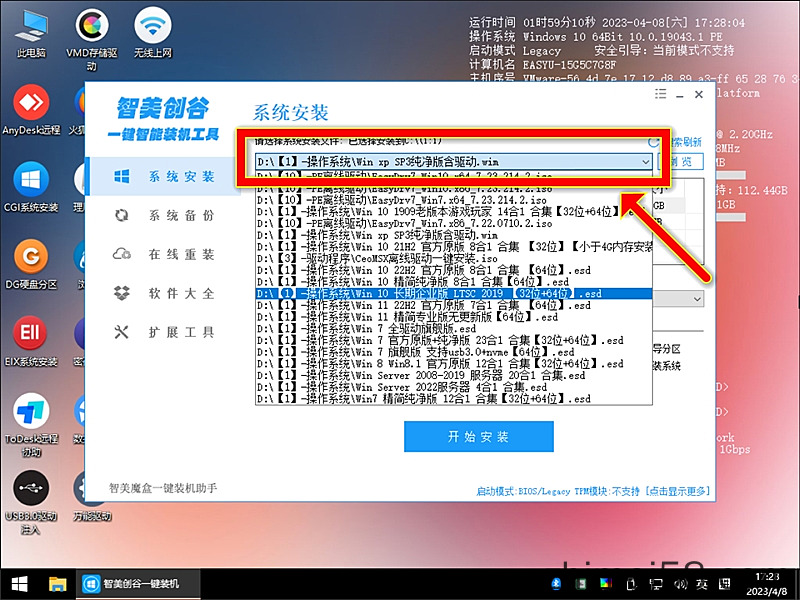This screenshot has height=600, width=800.
Task: Select the 智美创谷一键装机 taskbar button
Action: click(x=138, y=584)
